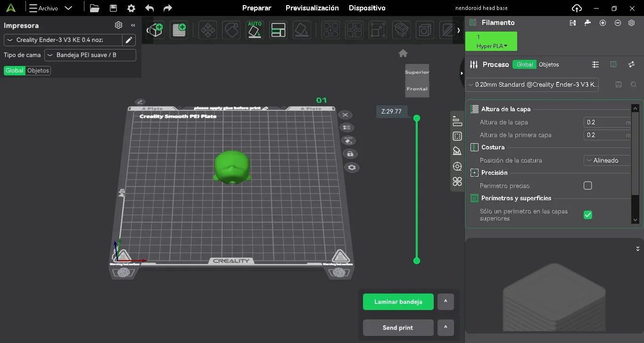The width and height of the screenshot is (644, 343).
Task: Open the Dispositivo tab
Action: tap(367, 8)
